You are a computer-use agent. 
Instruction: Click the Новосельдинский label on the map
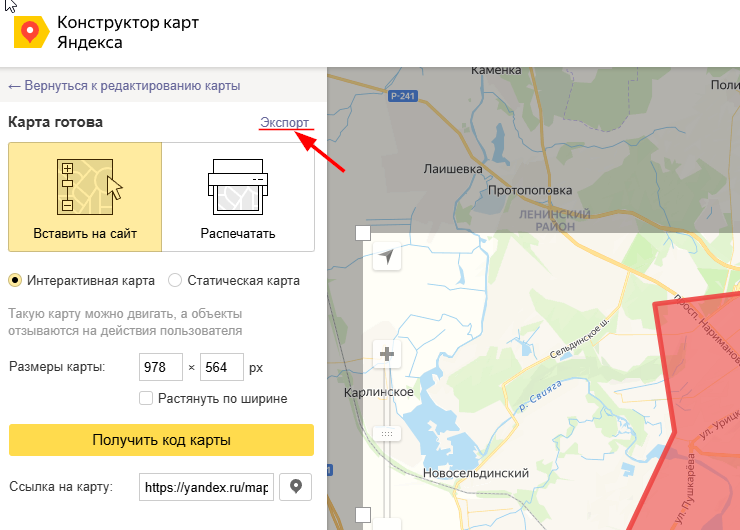point(476,473)
